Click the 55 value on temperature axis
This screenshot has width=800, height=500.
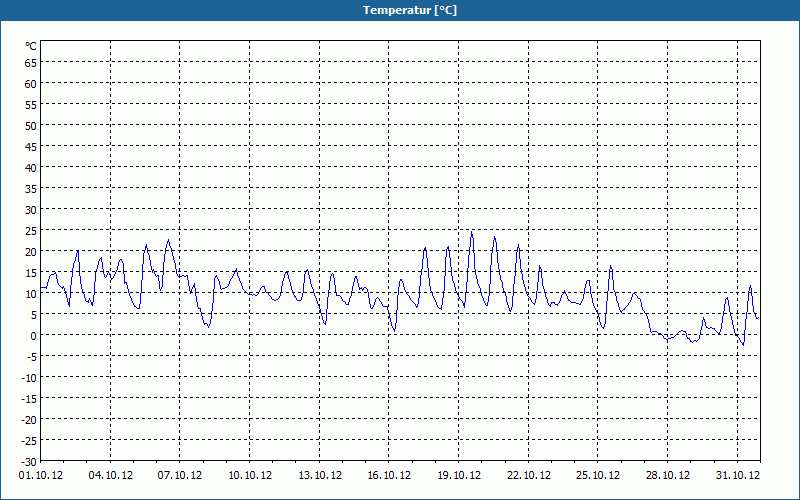[31, 105]
